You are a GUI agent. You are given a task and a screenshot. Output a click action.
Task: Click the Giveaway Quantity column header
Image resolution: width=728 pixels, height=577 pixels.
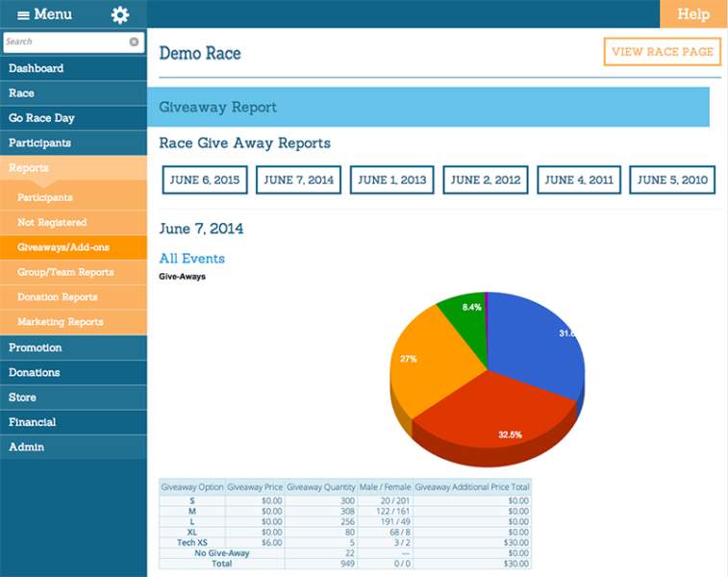point(320,488)
